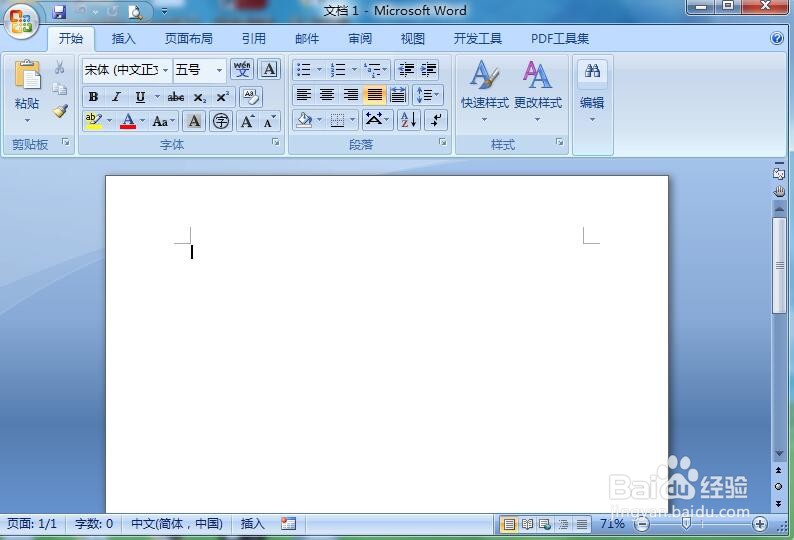Click the language indicator 中文(简体，中国)
This screenshot has height=540, width=794.
click(177, 523)
